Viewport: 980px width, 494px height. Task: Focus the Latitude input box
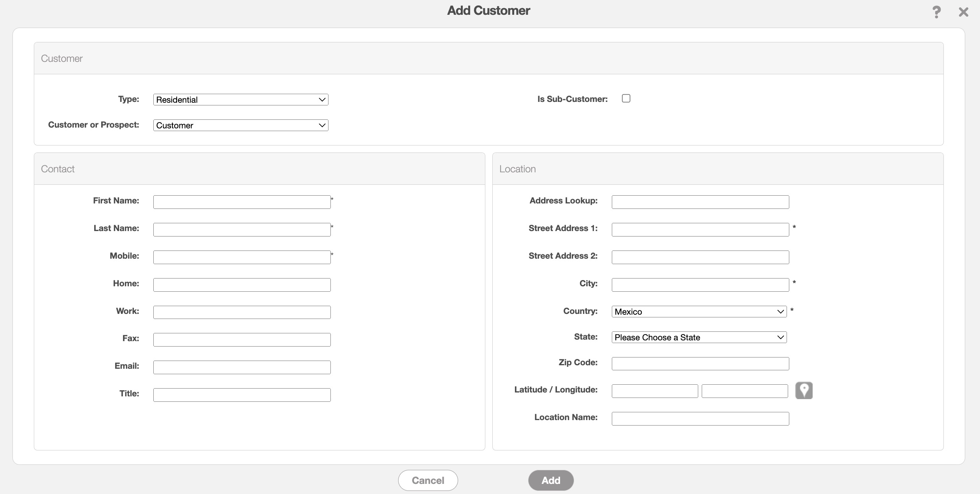(655, 391)
